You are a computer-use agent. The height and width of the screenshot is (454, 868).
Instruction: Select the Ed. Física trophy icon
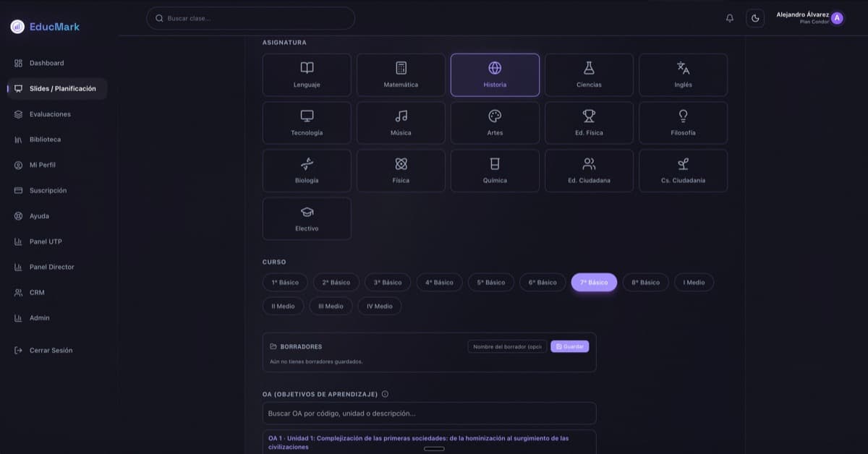tap(589, 116)
